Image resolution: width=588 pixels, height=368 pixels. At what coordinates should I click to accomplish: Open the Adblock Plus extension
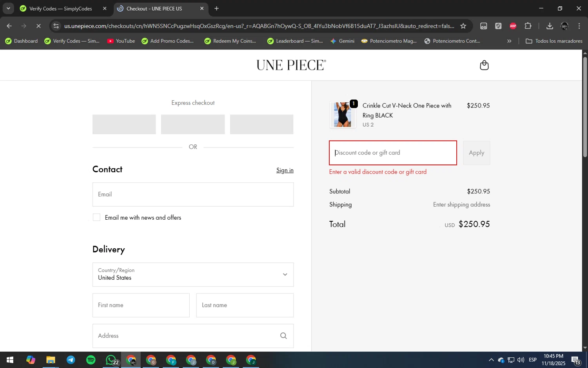coord(513,26)
